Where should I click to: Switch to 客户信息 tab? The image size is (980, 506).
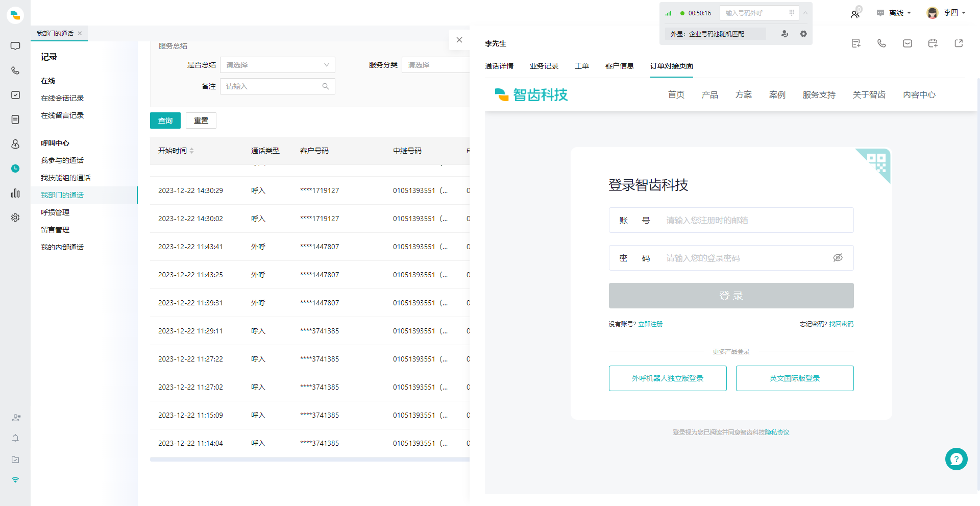620,66
